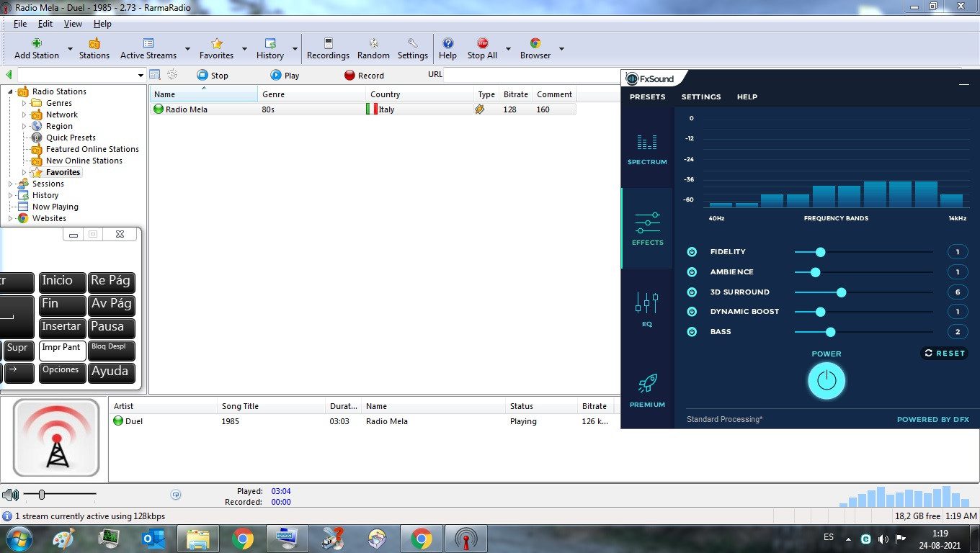Open the EQ panel in FxSound
980x553 pixels.
point(647,310)
